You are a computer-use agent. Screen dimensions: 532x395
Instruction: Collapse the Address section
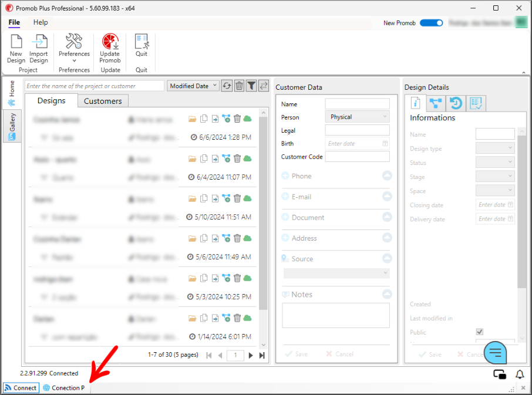pyautogui.click(x=387, y=238)
